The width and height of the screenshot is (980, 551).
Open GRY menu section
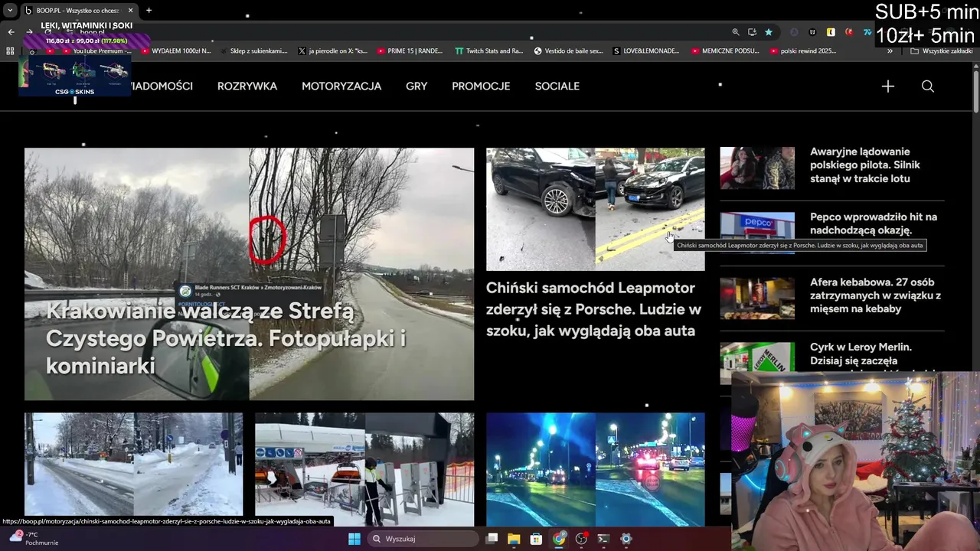416,86
